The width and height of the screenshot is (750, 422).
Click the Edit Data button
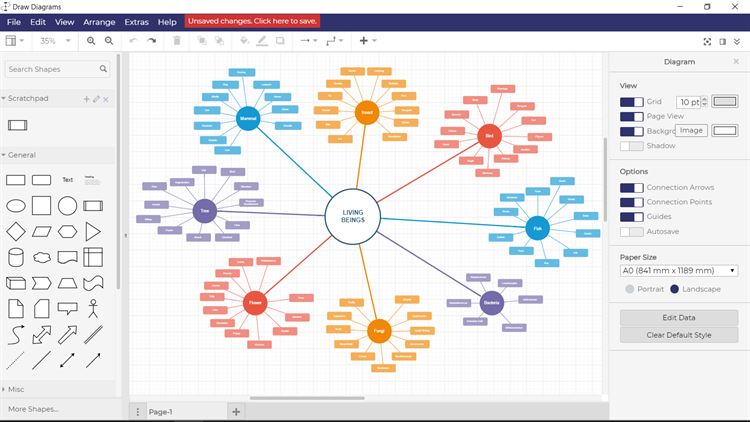679,318
